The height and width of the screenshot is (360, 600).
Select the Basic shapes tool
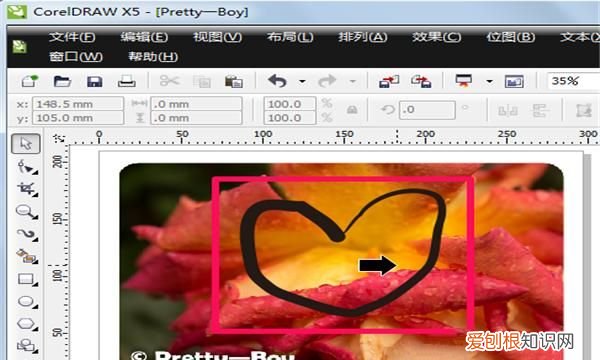coord(27,346)
